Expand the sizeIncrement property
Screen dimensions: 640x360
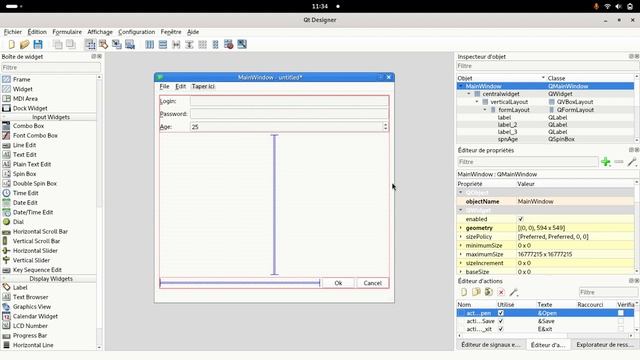tap(461, 263)
